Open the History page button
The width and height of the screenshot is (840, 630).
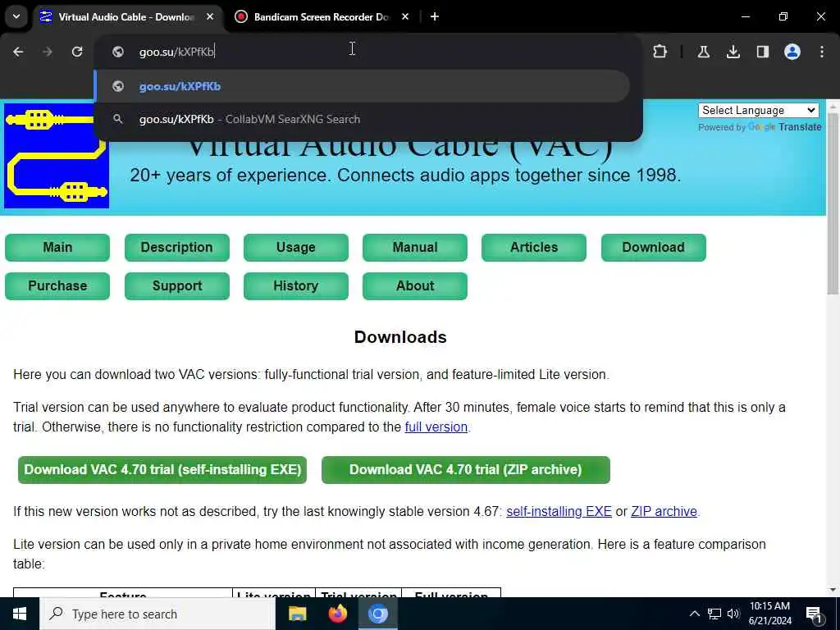click(295, 286)
